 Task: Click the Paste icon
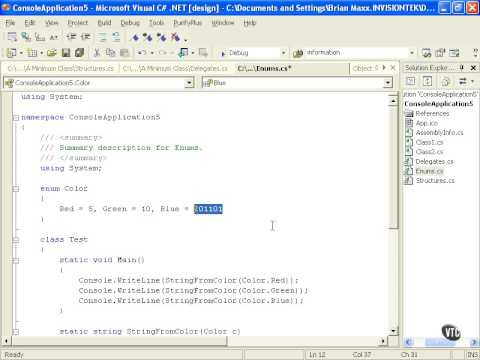coord(124,53)
